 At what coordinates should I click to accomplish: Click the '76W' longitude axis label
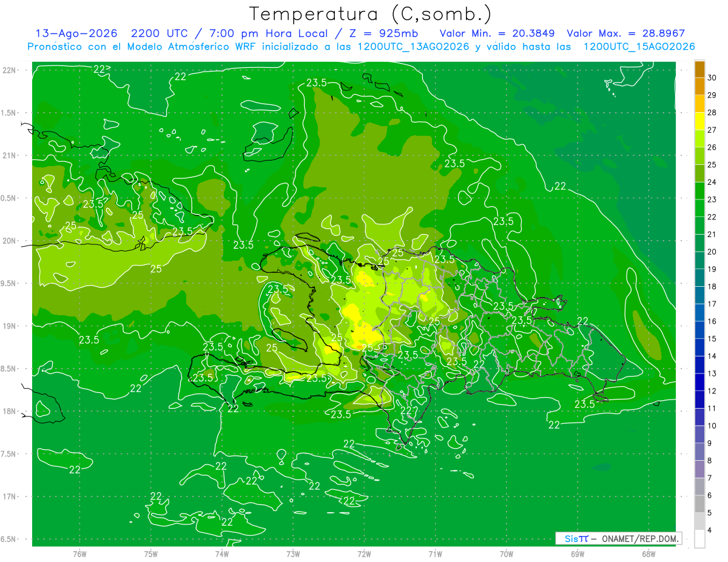point(79,554)
